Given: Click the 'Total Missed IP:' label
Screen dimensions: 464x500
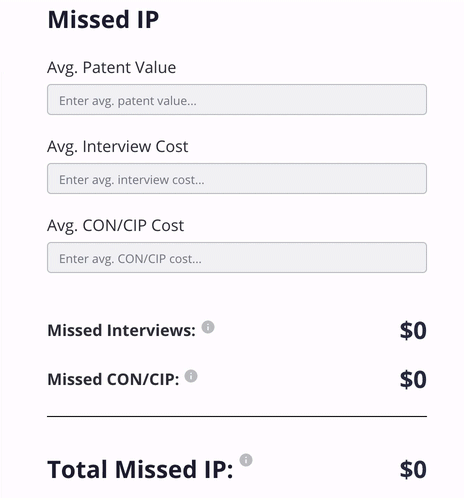Looking at the screenshot, I should pyautogui.click(x=140, y=469).
